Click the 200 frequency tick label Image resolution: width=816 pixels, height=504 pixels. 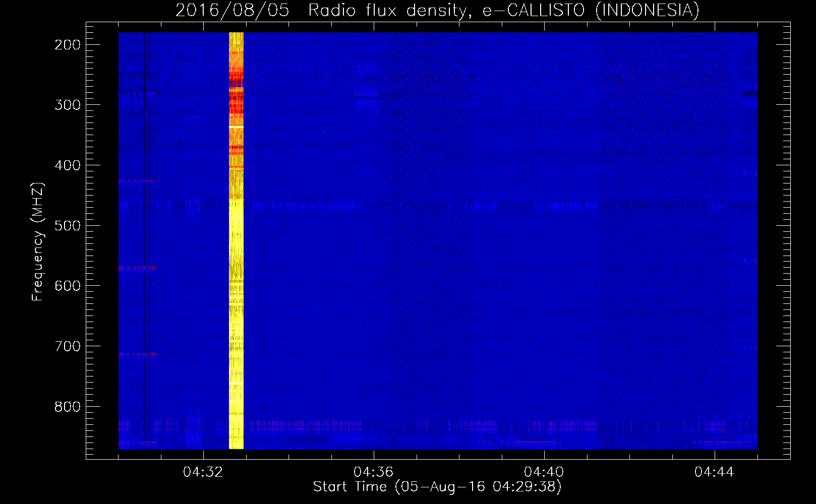68,45
